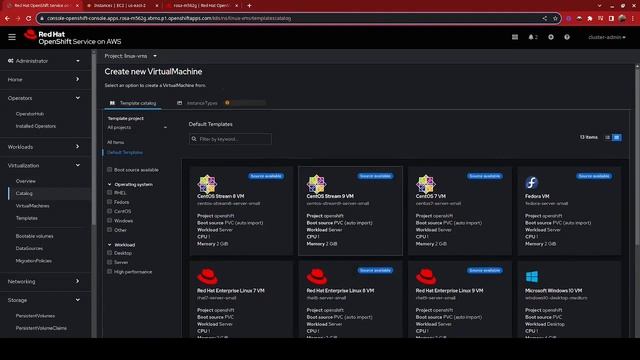640x360 pixels.
Task: Switch to the Template catalog tab
Action: pos(133,103)
